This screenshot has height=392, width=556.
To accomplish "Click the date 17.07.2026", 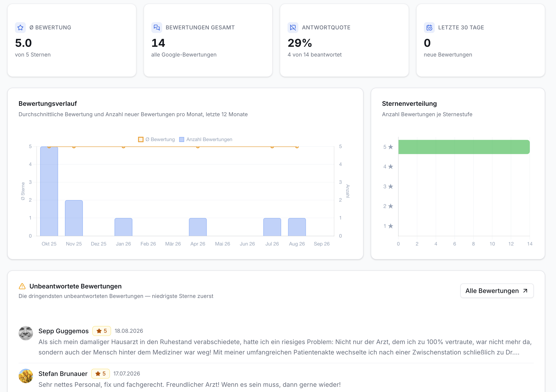I will (127, 374).
